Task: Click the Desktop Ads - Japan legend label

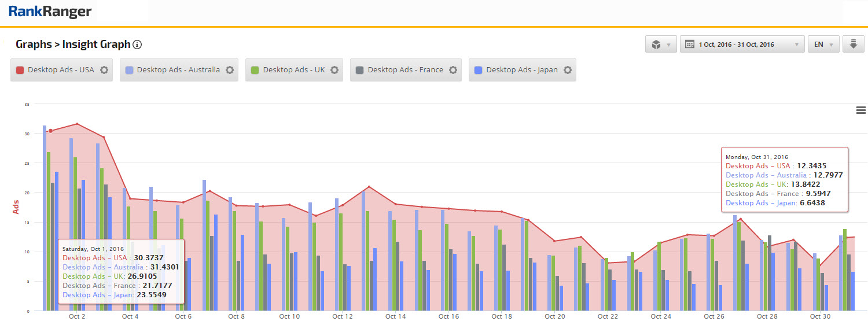Action: point(521,70)
